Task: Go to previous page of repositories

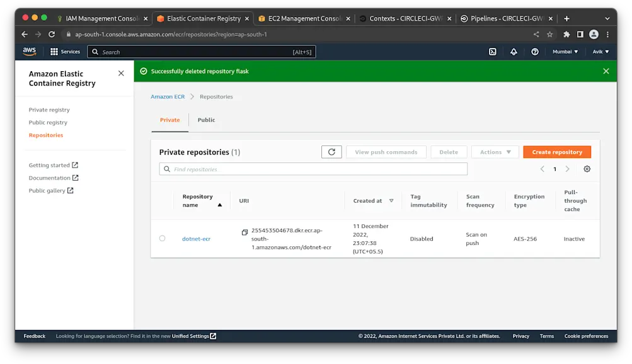Action: tap(542, 169)
